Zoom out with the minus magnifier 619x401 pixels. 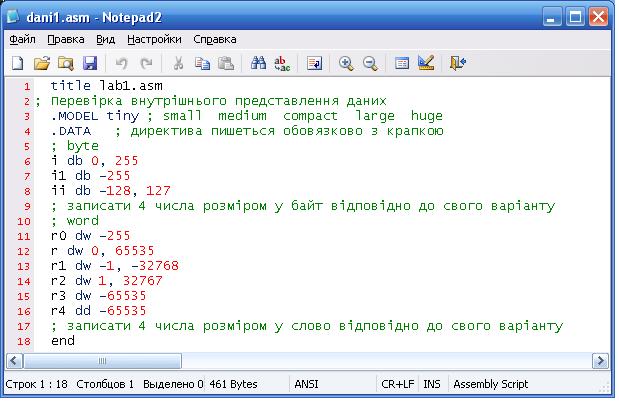[370, 63]
